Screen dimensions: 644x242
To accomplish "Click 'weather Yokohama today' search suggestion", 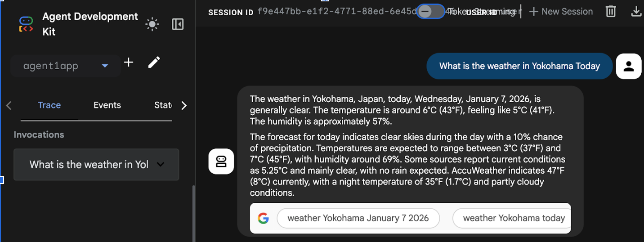I will pyautogui.click(x=513, y=218).
